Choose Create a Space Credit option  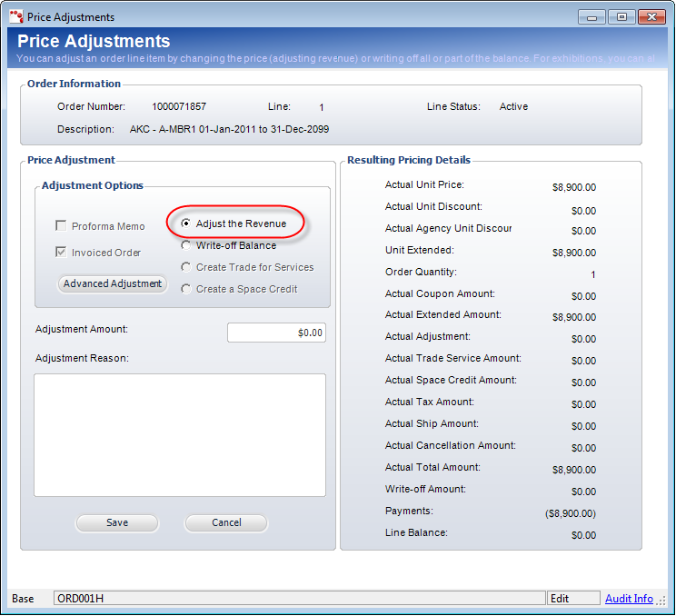(x=186, y=289)
